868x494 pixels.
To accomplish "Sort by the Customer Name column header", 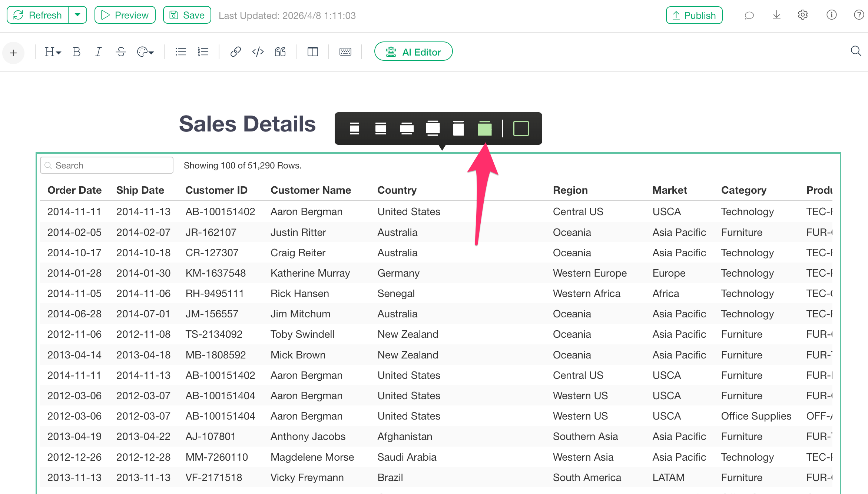I will [311, 190].
